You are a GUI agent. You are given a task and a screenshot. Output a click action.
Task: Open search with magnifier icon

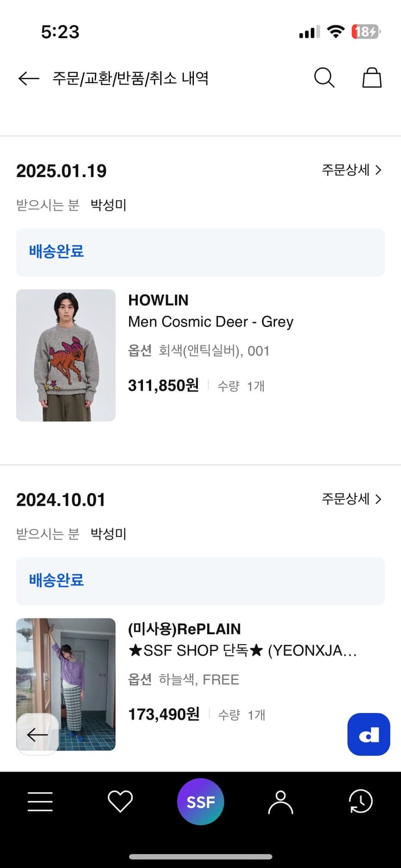tap(324, 78)
